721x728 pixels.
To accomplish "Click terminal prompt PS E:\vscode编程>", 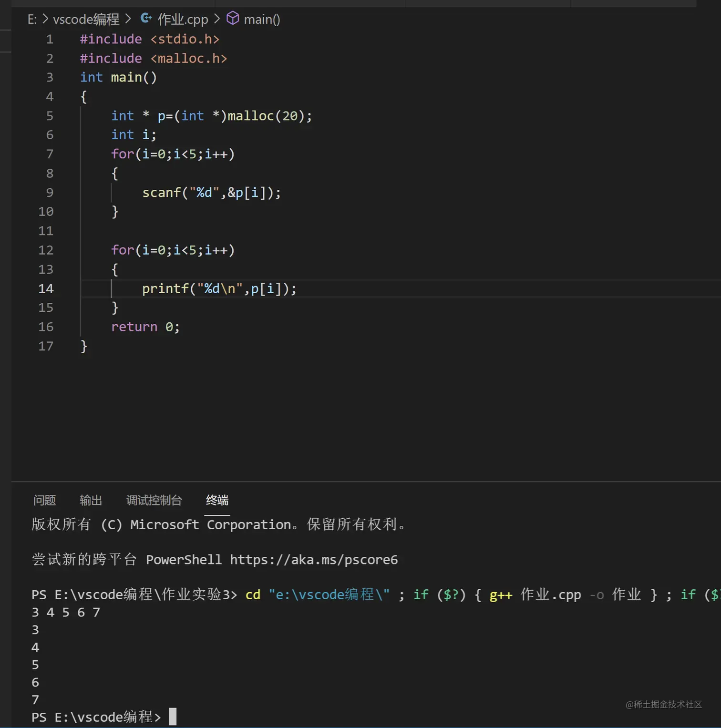I will 96,717.
